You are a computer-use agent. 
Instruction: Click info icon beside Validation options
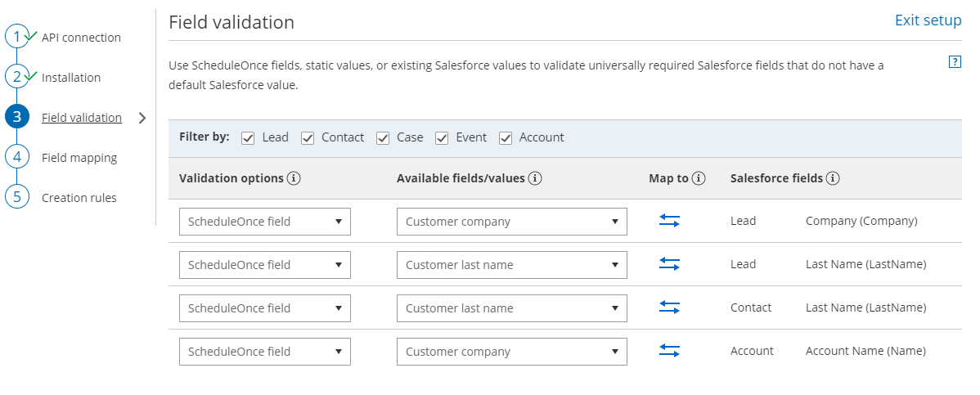point(294,178)
